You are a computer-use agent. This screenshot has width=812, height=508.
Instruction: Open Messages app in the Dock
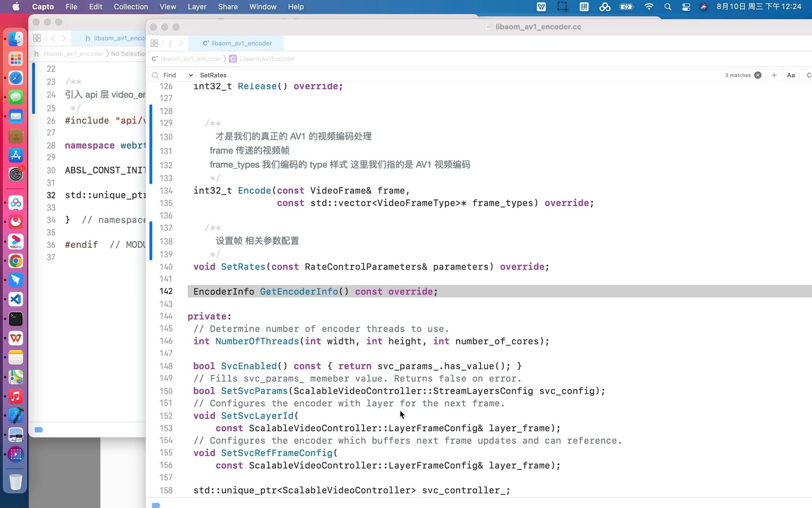(16, 97)
